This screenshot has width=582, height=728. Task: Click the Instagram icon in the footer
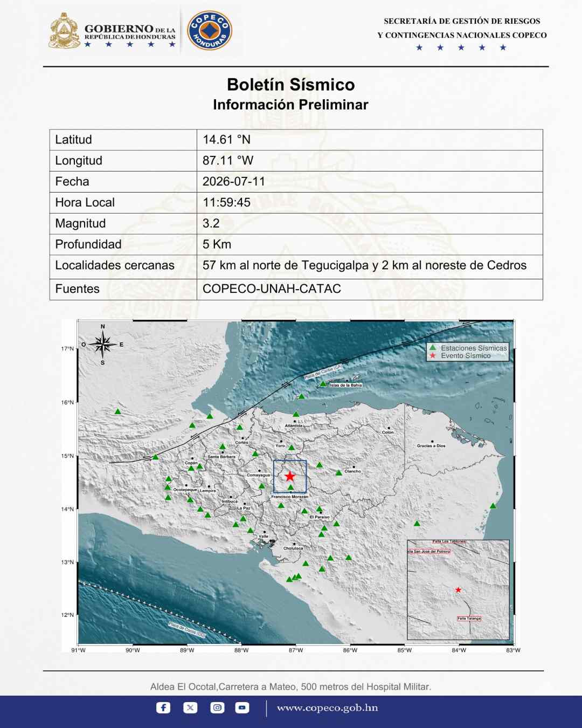217,708
